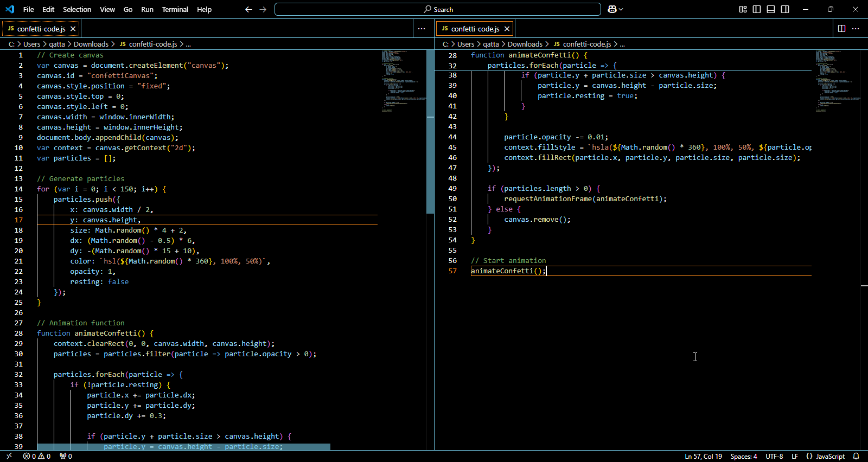Viewport: 868px width, 462px height.
Task: Open the remote window indicator in status bar
Action: pos(9,456)
